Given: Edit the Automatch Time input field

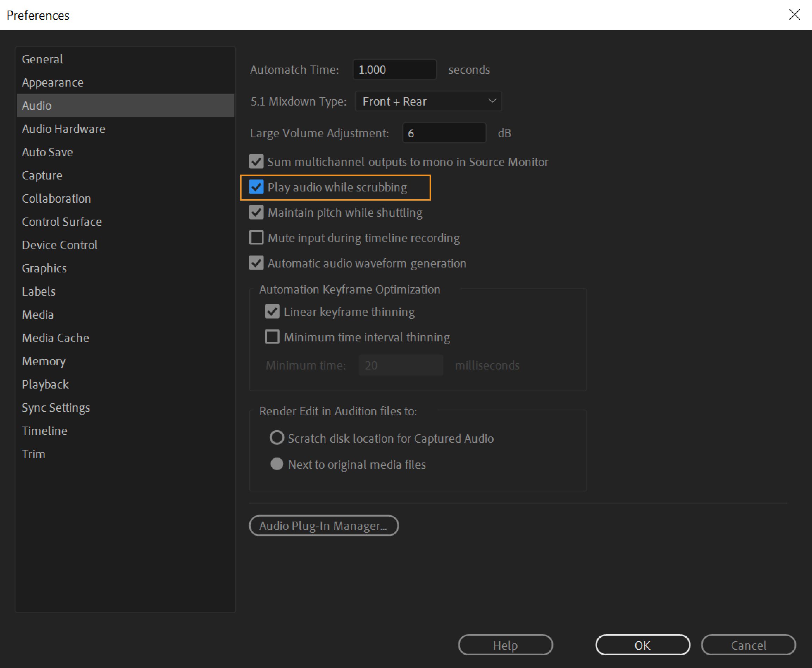Looking at the screenshot, I should (394, 69).
